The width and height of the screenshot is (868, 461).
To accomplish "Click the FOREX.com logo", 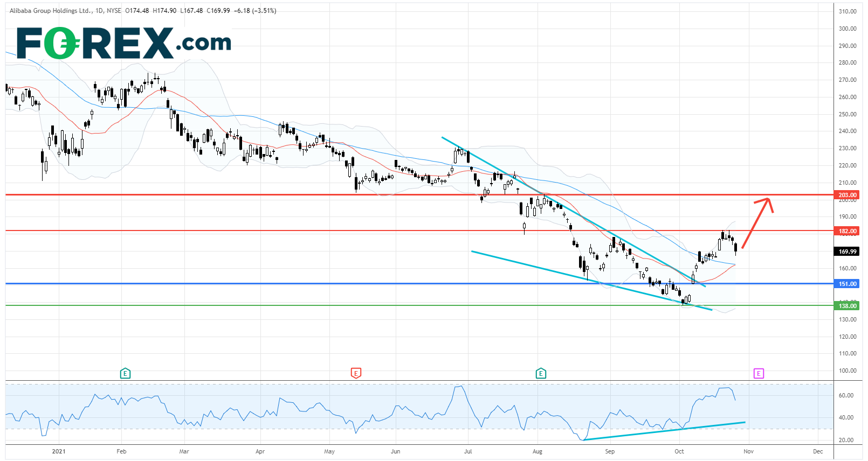I will point(124,43).
